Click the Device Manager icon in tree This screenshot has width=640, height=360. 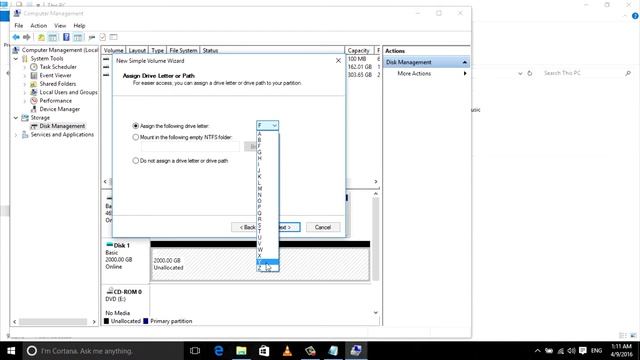[34, 109]
